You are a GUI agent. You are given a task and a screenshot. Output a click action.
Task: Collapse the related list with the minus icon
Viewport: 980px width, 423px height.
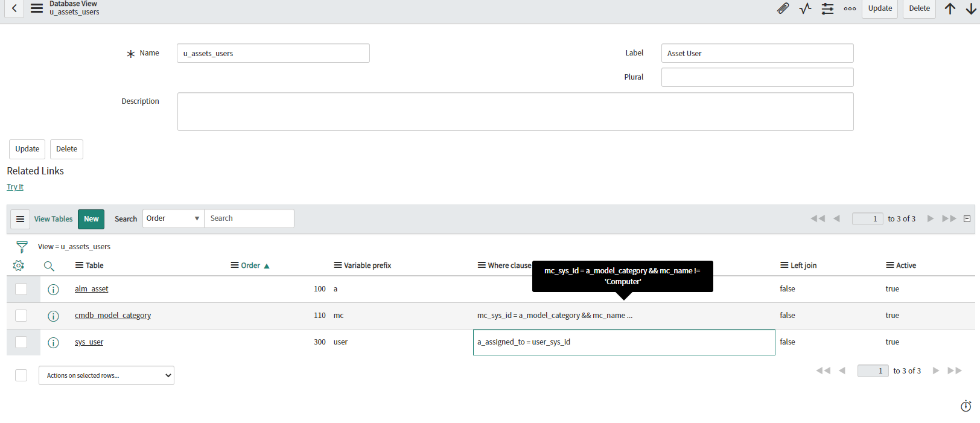coord(967,219)
